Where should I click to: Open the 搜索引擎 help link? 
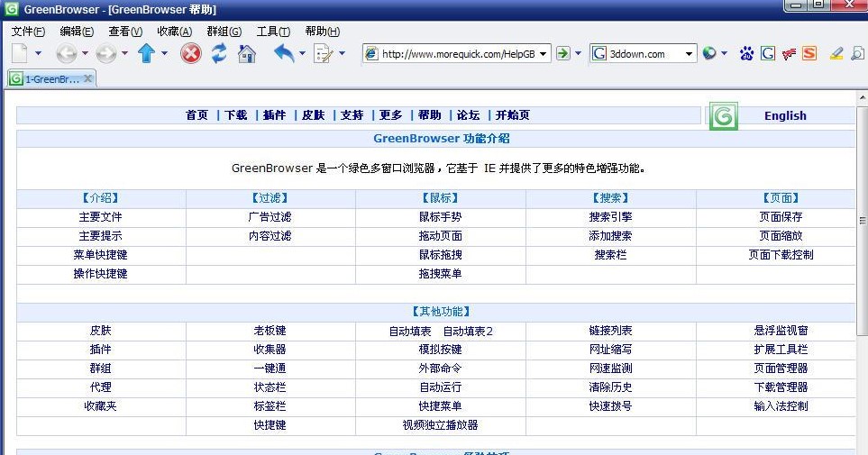610,217
